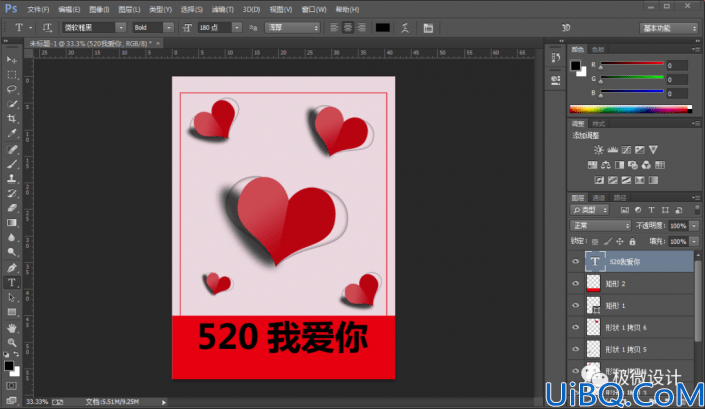The height and width of the screenshot is (409, 705).
Task: Select the Quick Selection tool
Action: pyautogui.click(x=12, y=104)
